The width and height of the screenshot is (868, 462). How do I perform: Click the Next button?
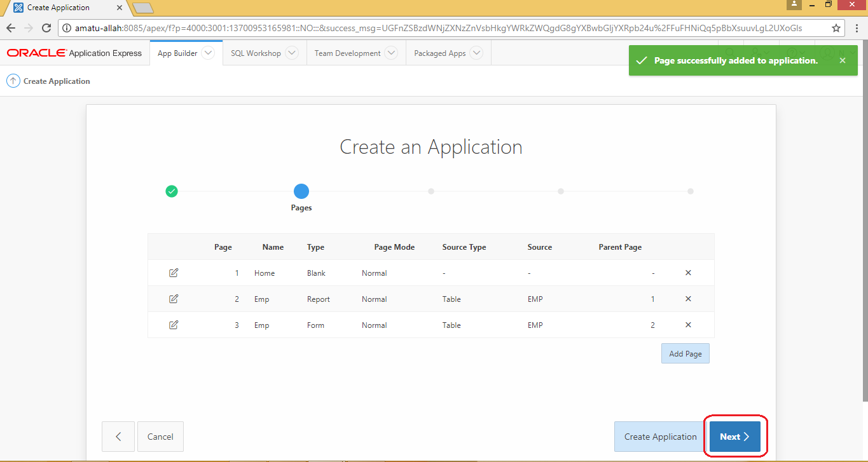tap(734, 436)
